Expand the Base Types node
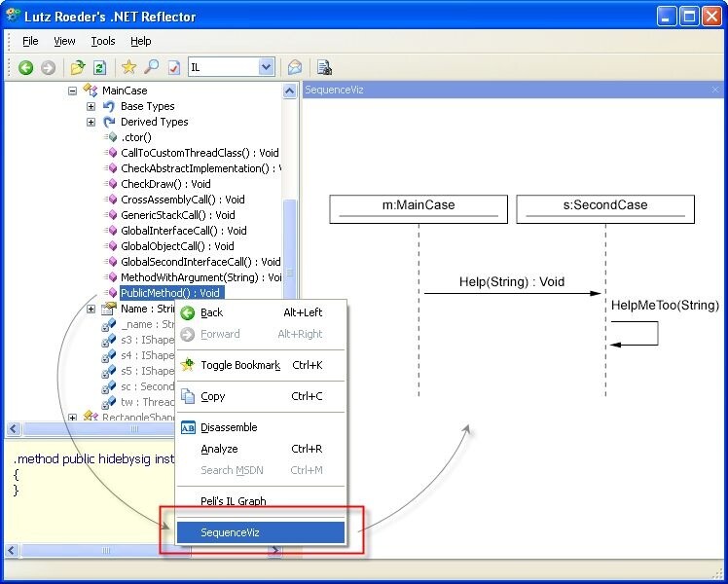 [91, 107]
